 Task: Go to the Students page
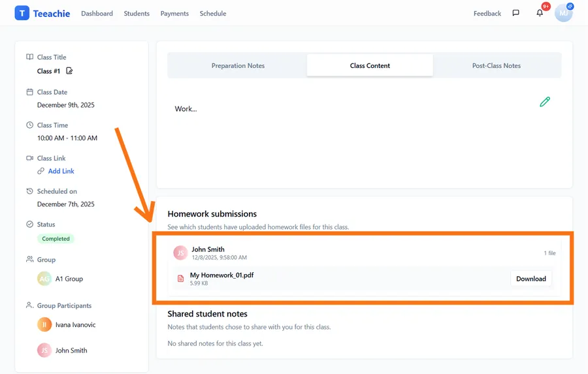(x=137, y=14)
